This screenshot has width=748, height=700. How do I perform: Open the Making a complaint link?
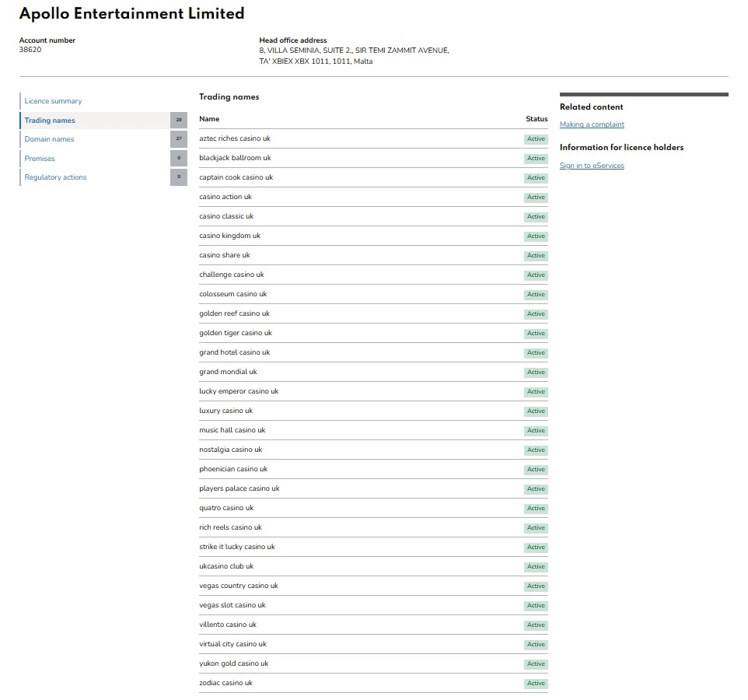(592, 124)
